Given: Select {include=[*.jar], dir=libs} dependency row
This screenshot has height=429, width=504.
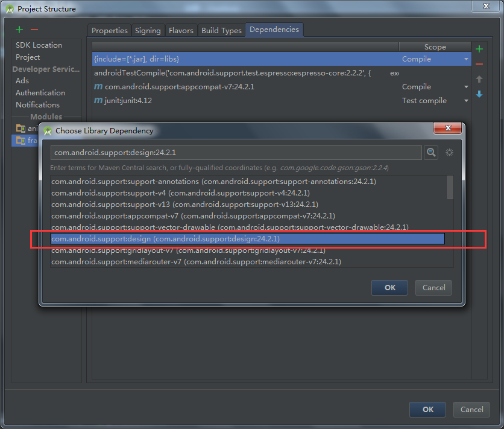Looking at the screenshot, I should click(282, 59).
